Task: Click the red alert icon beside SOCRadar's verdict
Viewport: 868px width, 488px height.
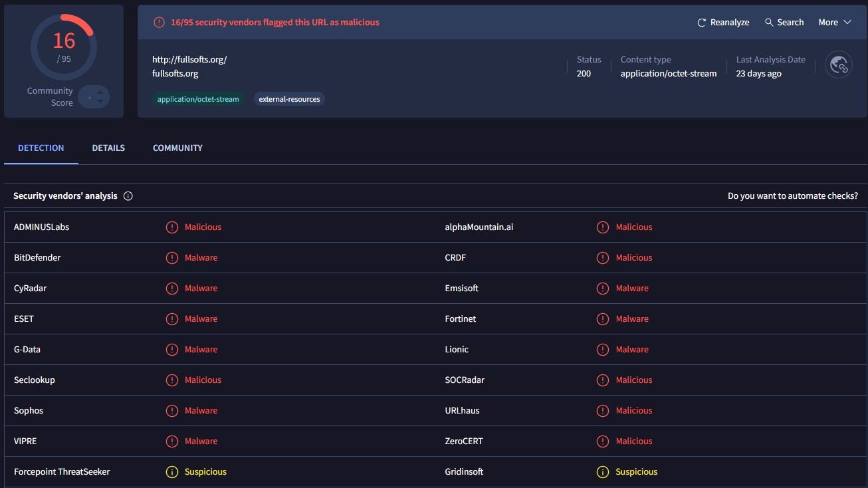Action: 603,380
